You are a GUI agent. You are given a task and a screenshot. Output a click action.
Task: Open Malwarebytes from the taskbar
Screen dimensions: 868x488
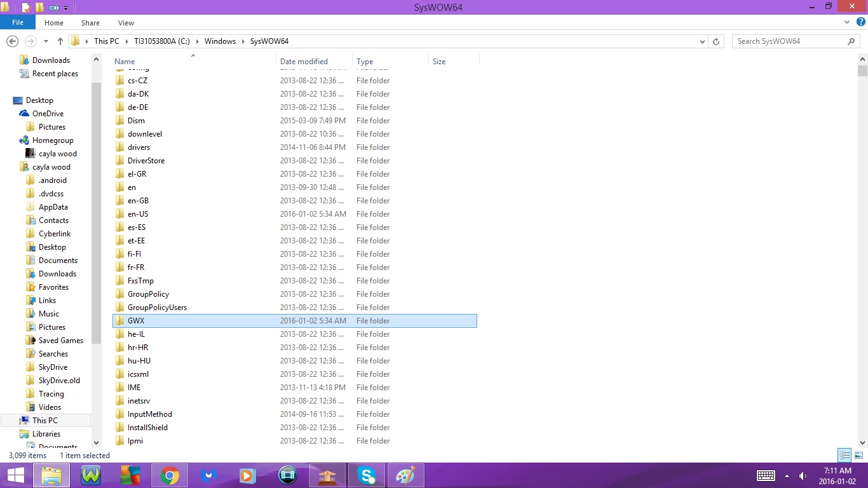tap(208, 475)
